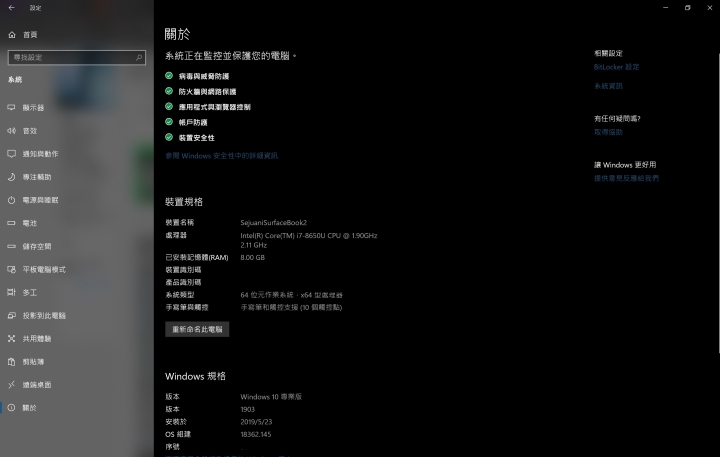Open the 取得協助 get help link
Viewport: 720px width, 457px height.
pyautogui.click(x=608, y=132)
